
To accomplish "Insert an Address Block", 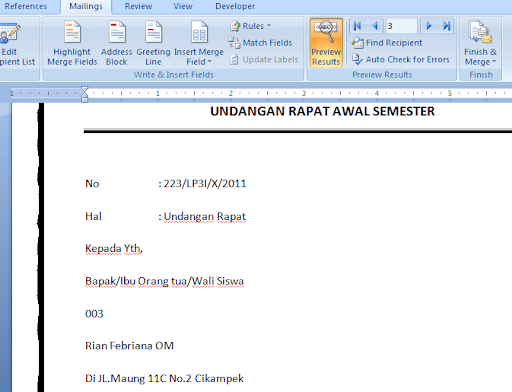I will pyautogui.click(x=117, y=43).
